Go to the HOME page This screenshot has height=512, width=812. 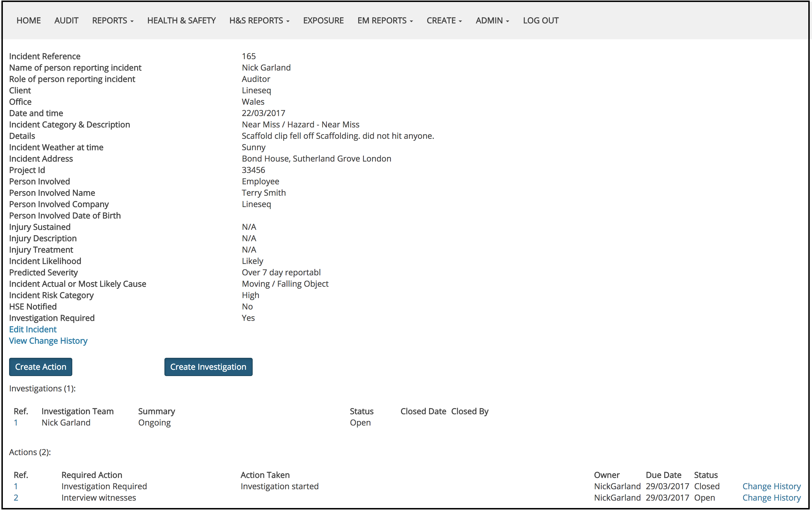point(29,20)
